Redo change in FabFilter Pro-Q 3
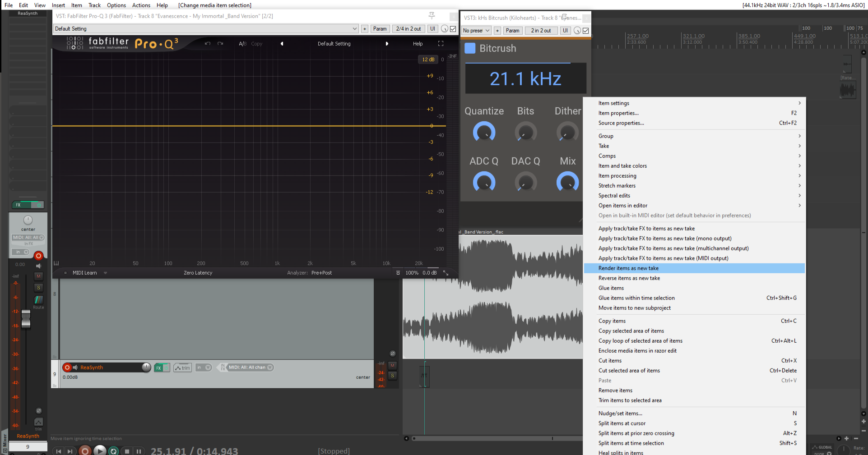 click(220, 44)
